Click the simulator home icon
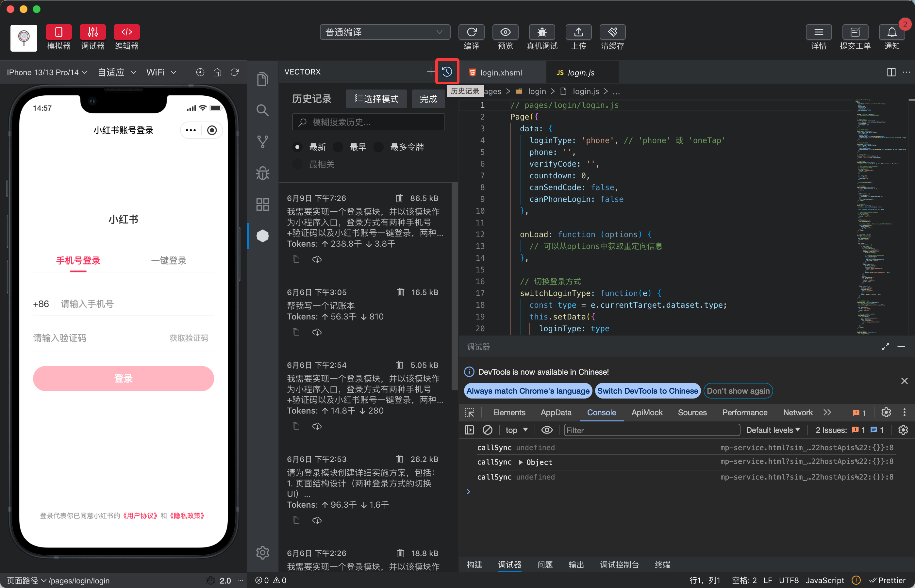The height and width of the screenshot is (588, 915). pyautogui.click(x=217, y=72)
